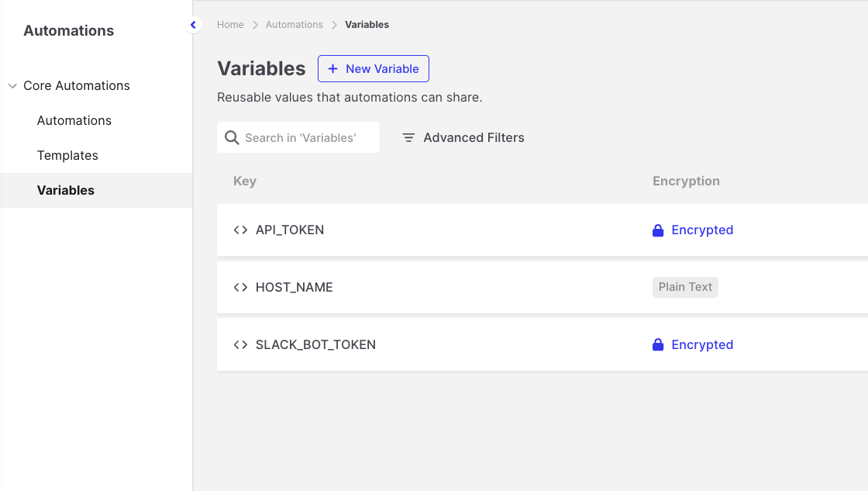The width and height of the screenshot is (868, 491).
Task: Click the lock icon in API_TOKEN row
Action: [658, 230]
